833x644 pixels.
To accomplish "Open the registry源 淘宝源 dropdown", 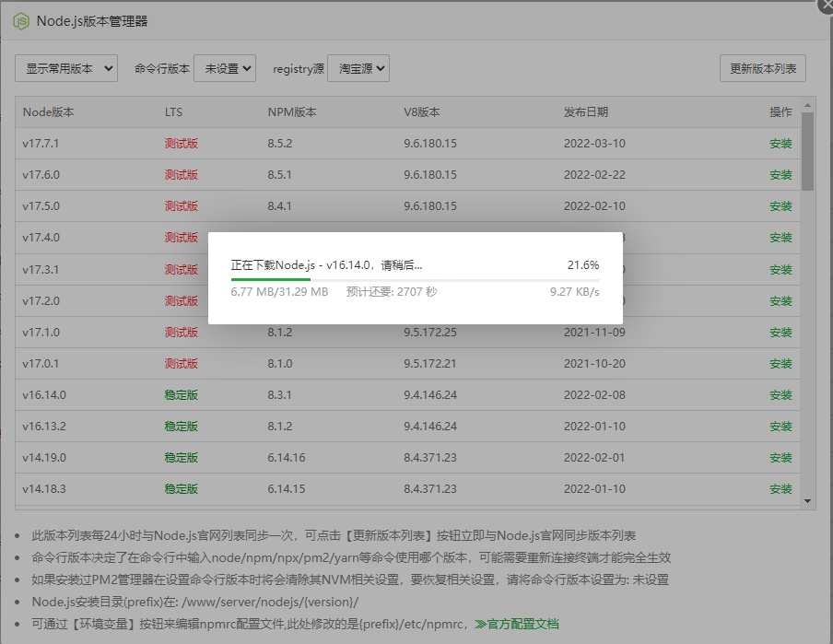I will (x=358, y=68).
